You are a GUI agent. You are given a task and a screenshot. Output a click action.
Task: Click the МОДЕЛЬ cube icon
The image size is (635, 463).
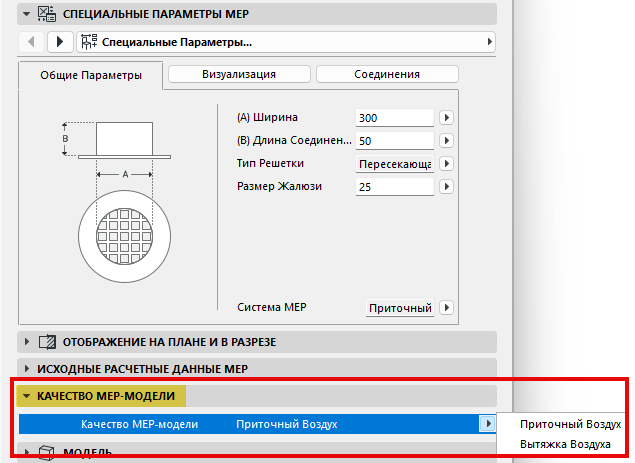coord(47,452)
